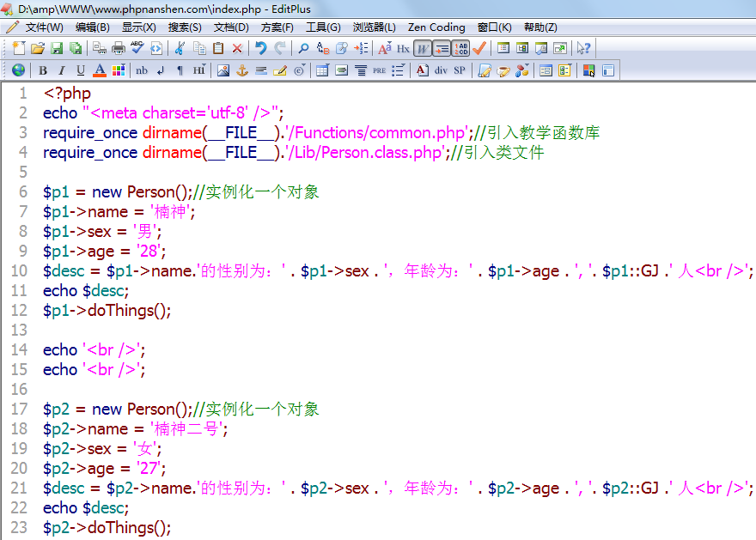Insert paragraph tag icon
The height and width of the screenshot is (540, 756).
180,70
